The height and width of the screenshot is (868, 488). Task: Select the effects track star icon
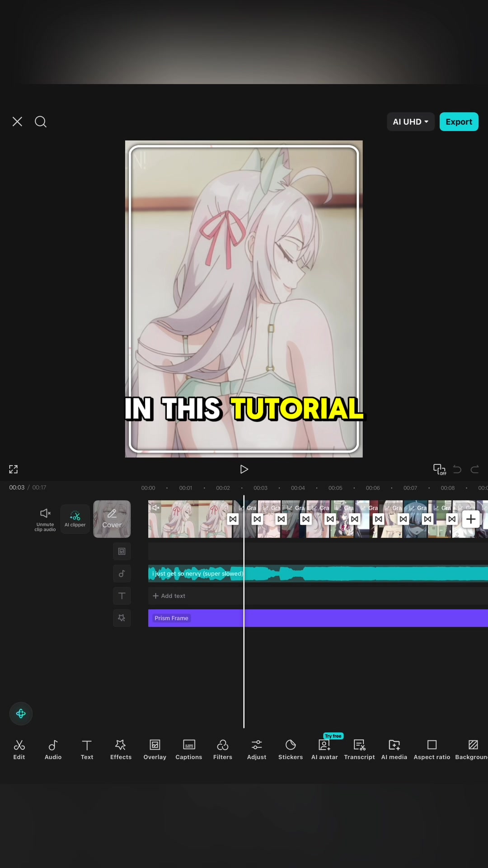pos(122,618)
